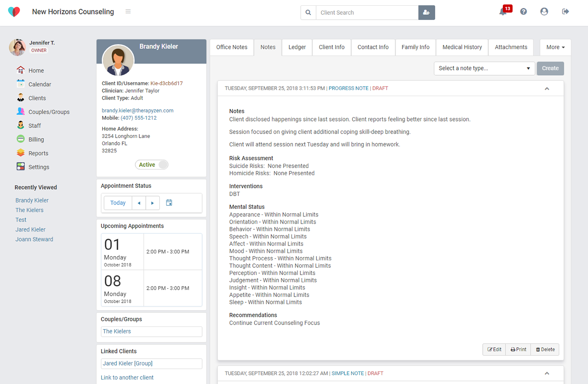Screen dimensions: 588x384
Task: Open the help question mark icon
Action: coord(523,12)
